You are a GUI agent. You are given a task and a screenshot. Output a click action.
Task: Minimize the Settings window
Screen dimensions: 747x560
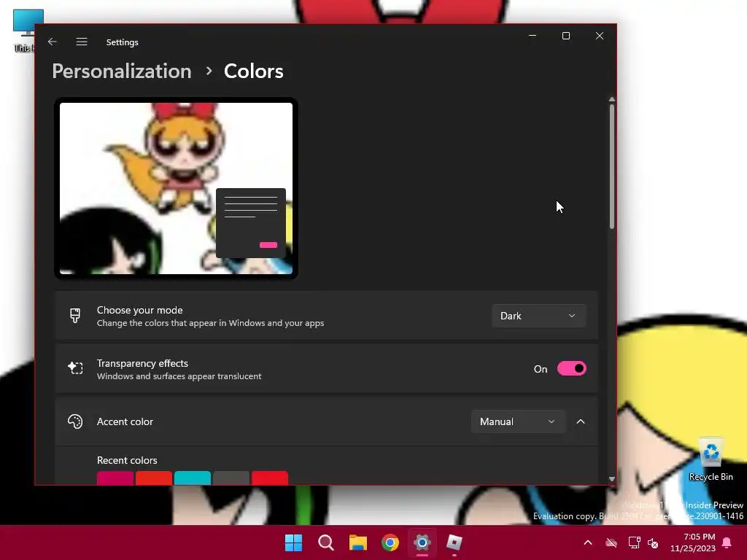tap(533, 36)
